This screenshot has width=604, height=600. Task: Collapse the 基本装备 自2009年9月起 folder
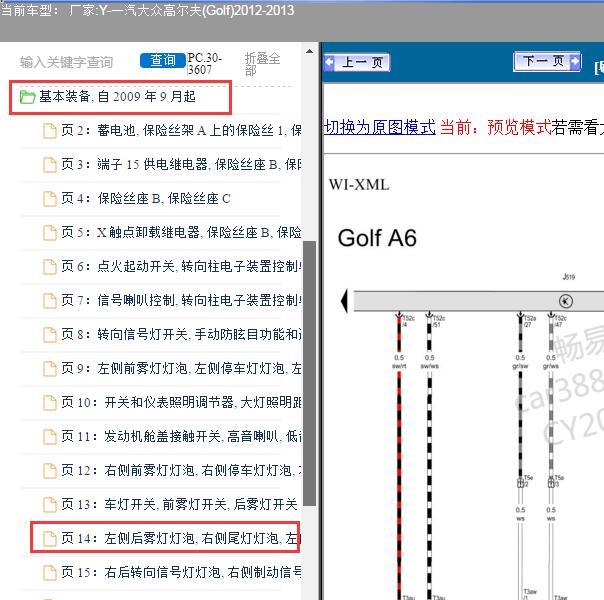(117, 97)
